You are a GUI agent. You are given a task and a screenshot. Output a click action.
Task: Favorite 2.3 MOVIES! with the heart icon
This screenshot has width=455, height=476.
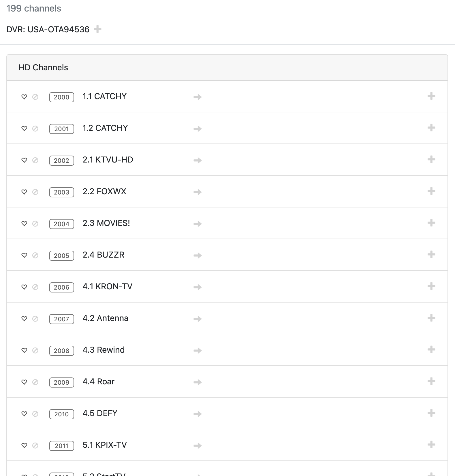pos(24,224)
